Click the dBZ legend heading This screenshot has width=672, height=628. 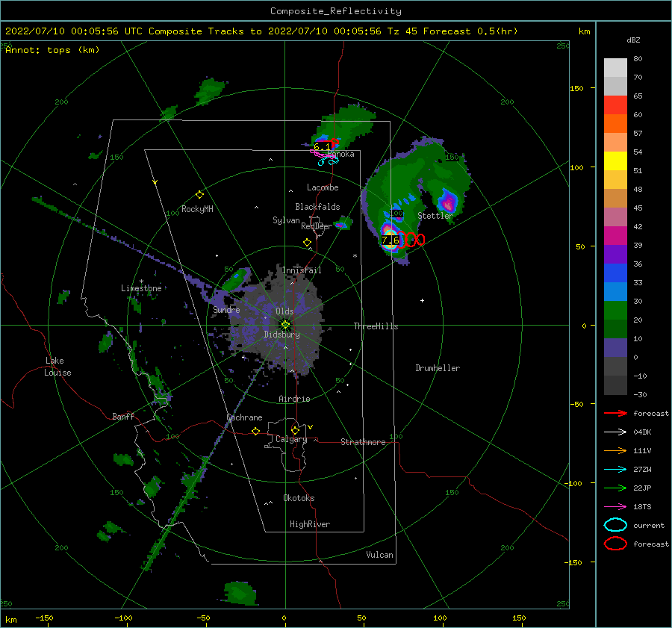point(633,40)
